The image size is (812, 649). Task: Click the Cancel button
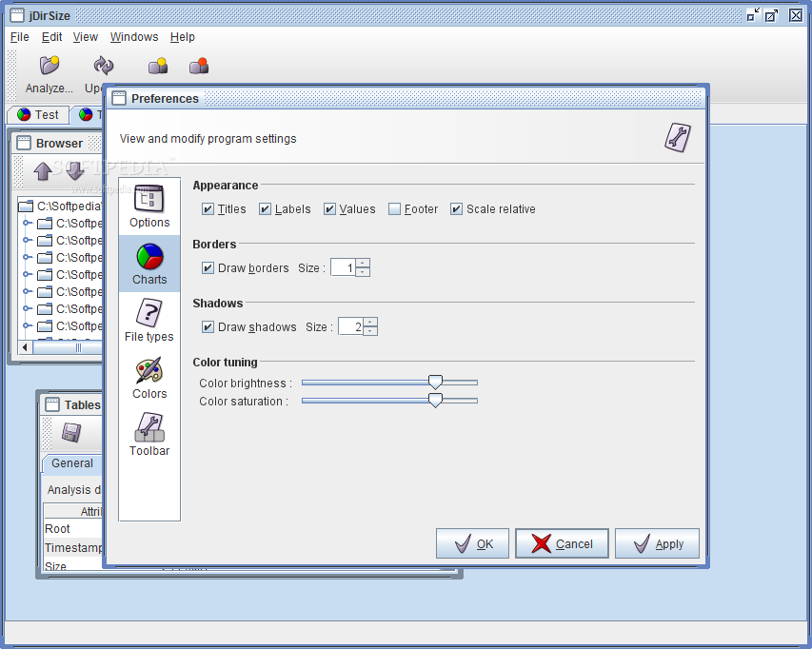(562, 543)
